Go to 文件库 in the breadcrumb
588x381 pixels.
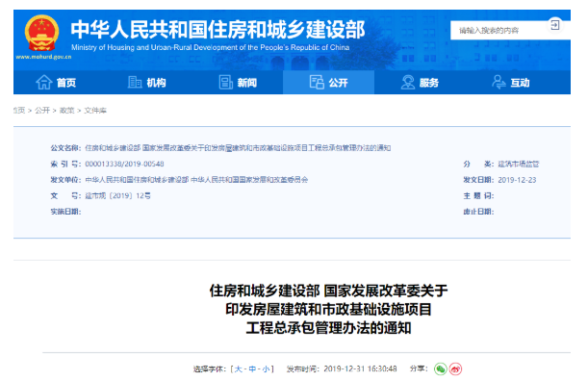click(95, 111)
